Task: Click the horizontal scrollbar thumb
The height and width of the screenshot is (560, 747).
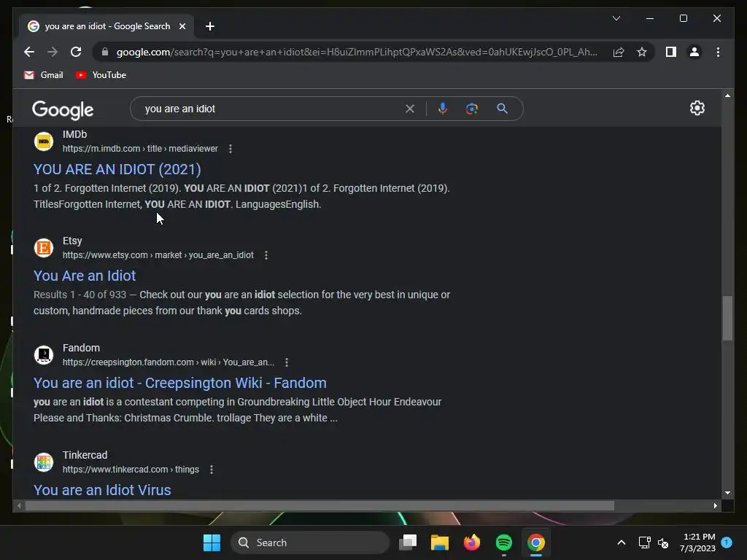Action: click(x=320, y=506)
